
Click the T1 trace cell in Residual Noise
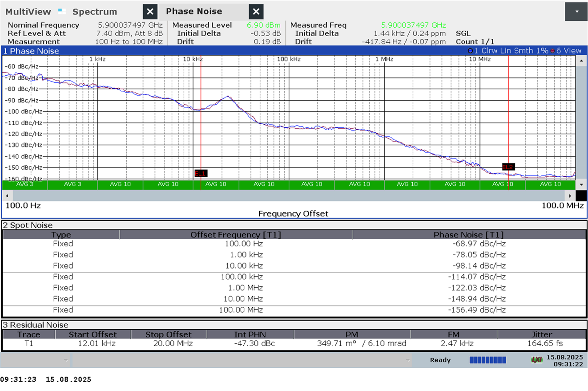28,344
